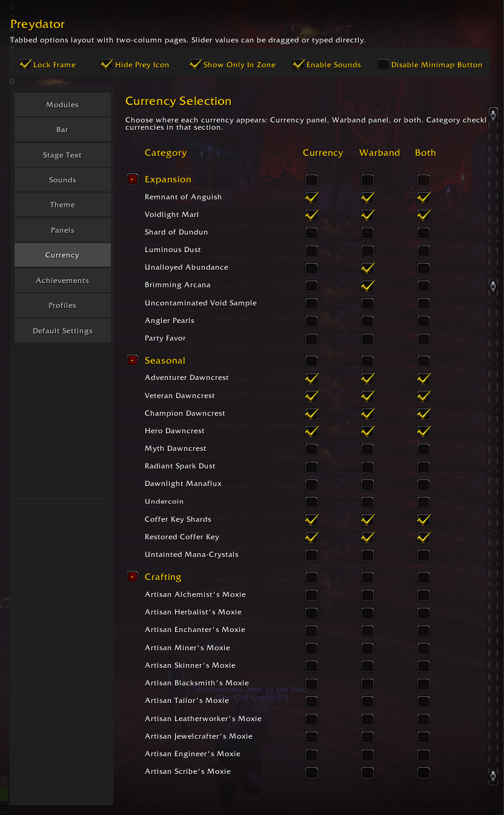Switch to the Bar tab

pyautogui.click(x=62, y=130)
